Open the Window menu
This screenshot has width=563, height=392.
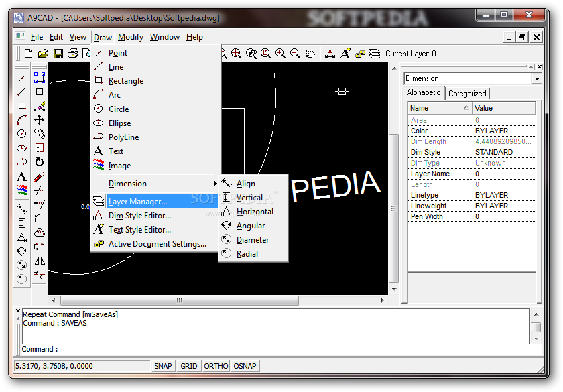coord(164,37)
